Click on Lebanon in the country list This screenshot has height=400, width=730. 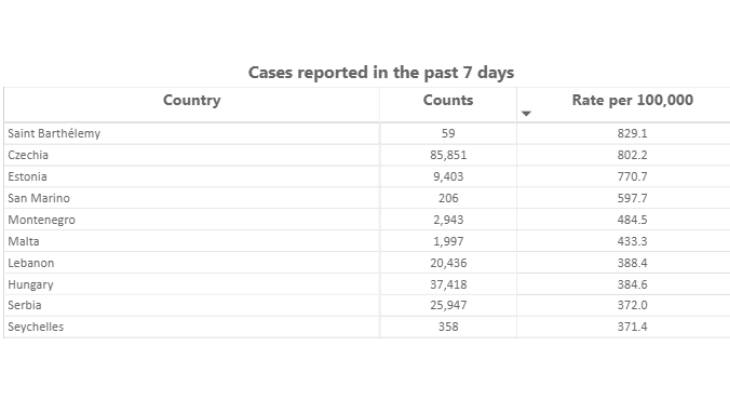coord(31,263)
